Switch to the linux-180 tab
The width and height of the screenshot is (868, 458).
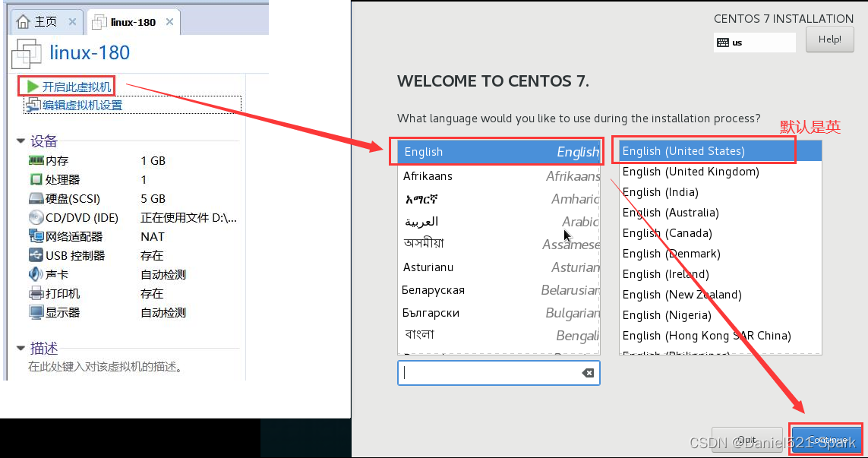133,22
